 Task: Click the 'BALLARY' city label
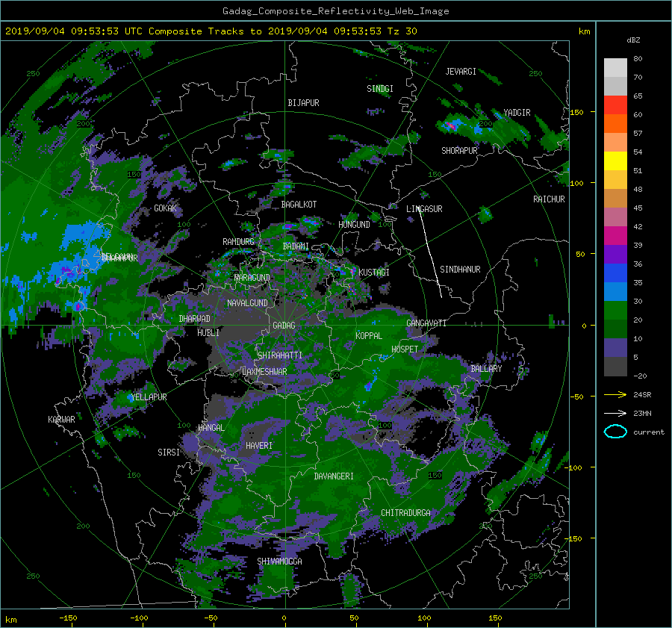[486, 369]
